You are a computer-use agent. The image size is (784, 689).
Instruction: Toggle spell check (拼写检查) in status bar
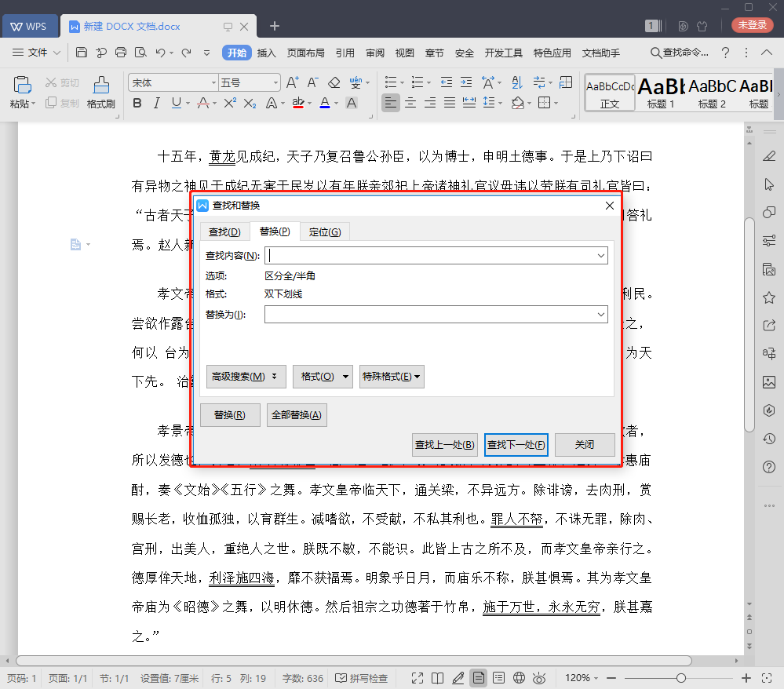tap(362, 677)
